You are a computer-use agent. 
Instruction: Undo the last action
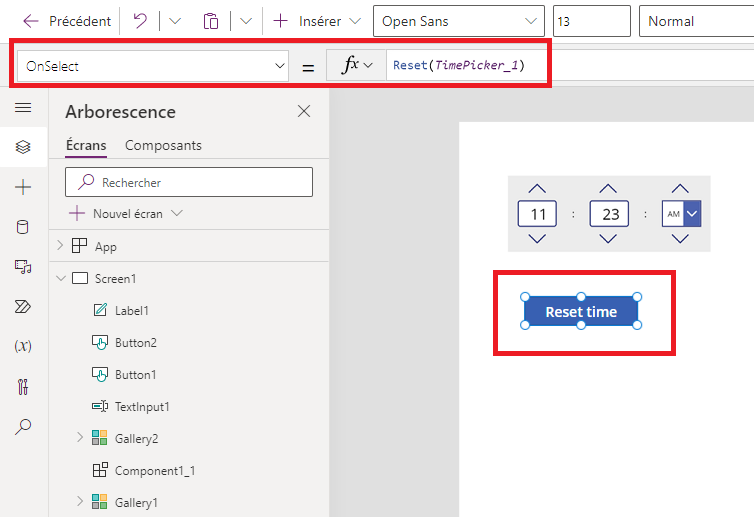click(x=140, y=21)
